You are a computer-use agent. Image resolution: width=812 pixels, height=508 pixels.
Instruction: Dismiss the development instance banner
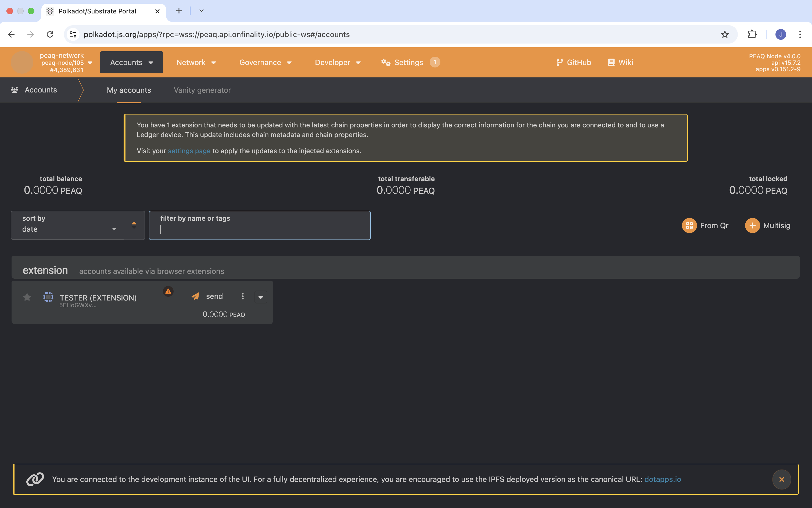[x=781, y=480]
